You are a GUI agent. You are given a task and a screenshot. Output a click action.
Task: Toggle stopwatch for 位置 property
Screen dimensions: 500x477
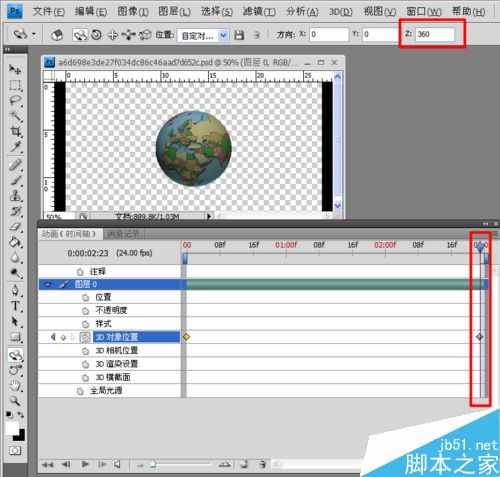click(85, 297)
